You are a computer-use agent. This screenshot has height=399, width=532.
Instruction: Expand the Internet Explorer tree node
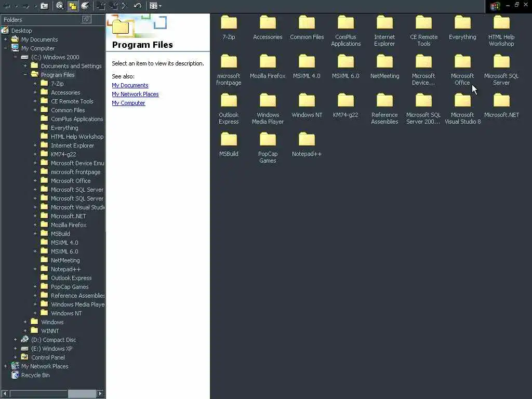click(35, 145)
